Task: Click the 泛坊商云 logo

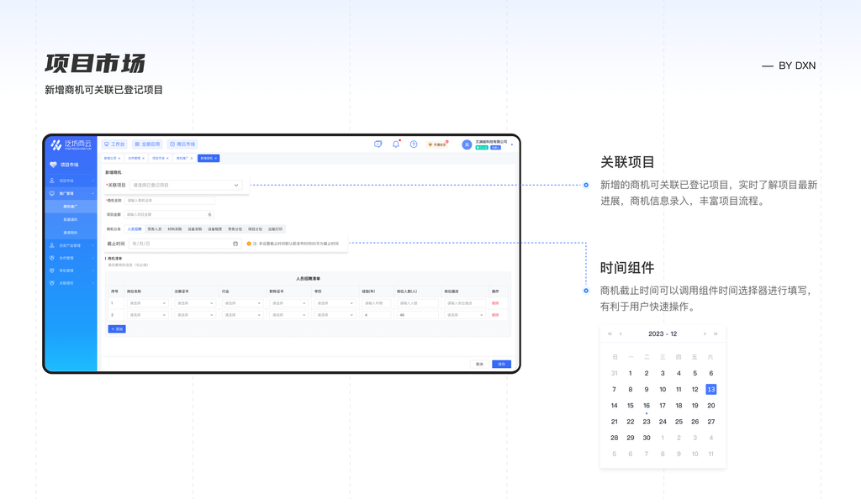Action: [x=71, y=144]
